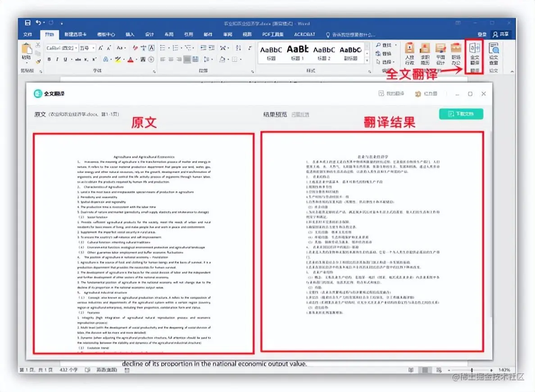Increase paragraph indent
The height and width of the screenshot is (392, 535).
pos(212,48)
